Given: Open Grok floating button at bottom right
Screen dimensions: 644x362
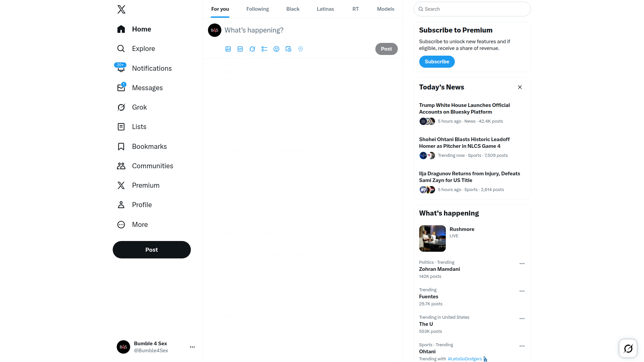Looking at the screenshot, I should point(628,349).
